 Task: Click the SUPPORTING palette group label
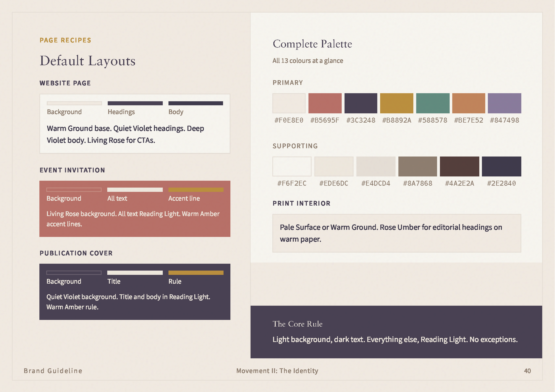tap(295, 146)
